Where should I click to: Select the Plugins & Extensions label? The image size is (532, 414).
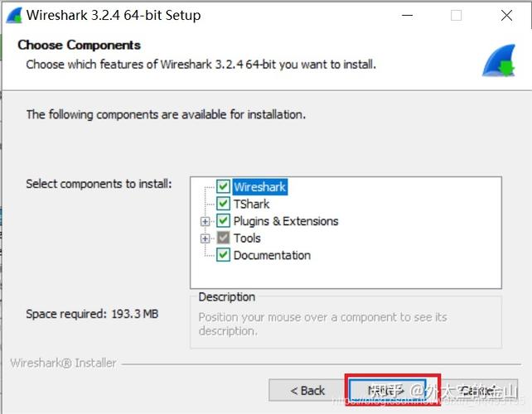(x=286, y=221)
